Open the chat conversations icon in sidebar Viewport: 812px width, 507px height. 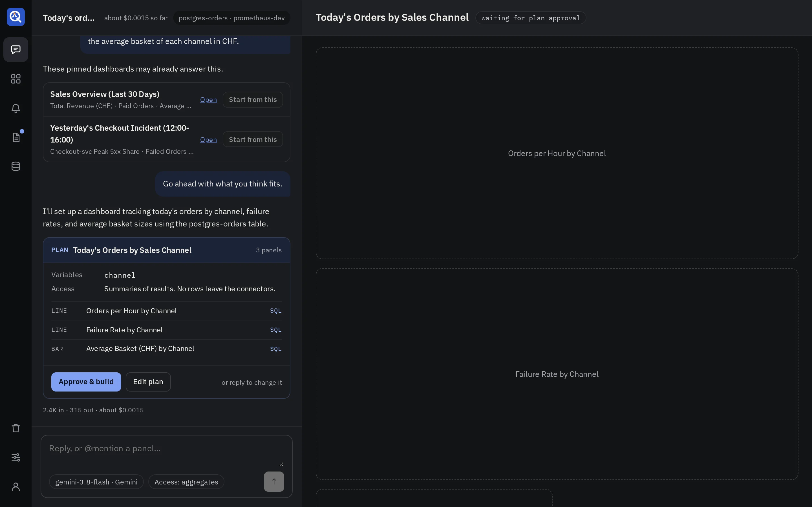(x=16, y=50)
